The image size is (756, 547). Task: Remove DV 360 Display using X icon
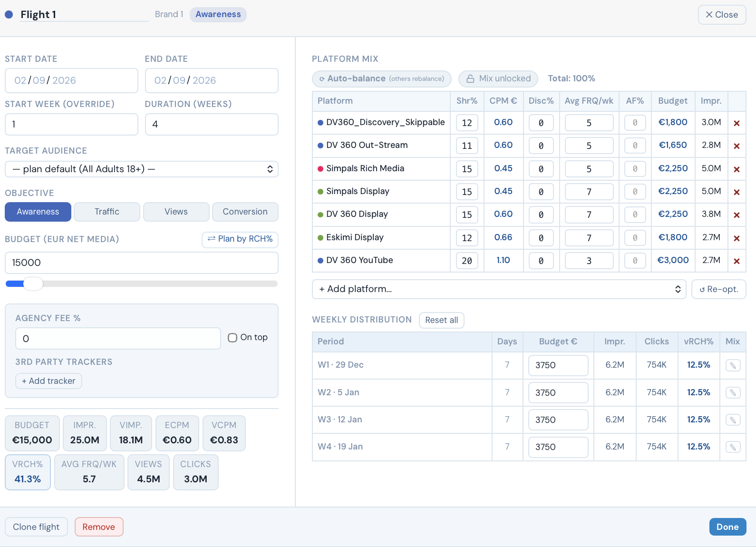(737, 215)
